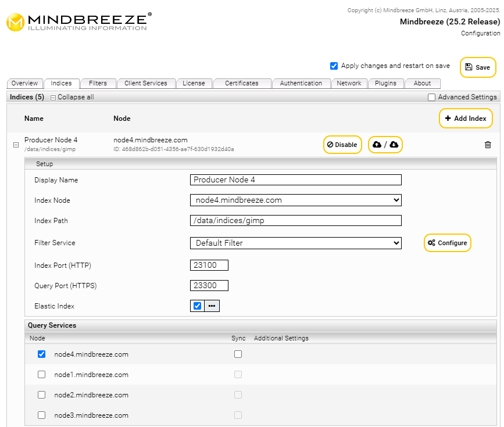Open Elastic Index options ellipsis button

pyautogui.click(x=212, y=306)
